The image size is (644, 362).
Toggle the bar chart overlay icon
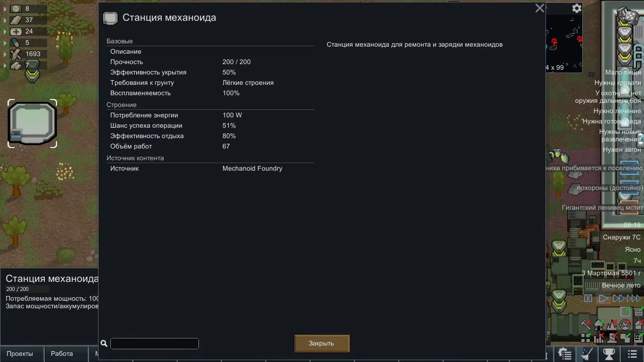point(599,337)
